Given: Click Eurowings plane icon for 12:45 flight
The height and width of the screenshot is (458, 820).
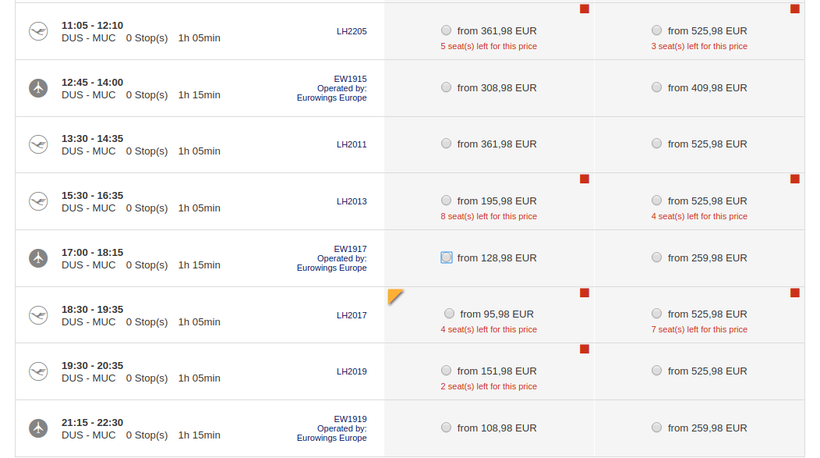Looking at the screenshot, I should point(39,88).
